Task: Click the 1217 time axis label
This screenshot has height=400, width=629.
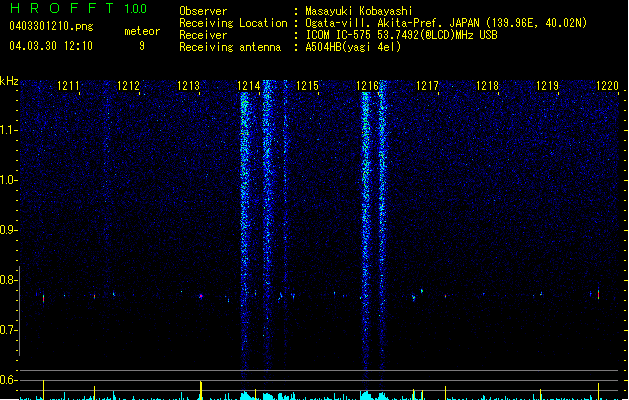Action: 427,86
